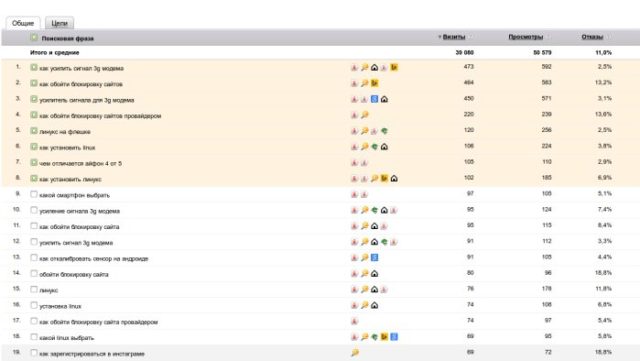The width and height of the screenshot is (640, 361).
Task: Uncheck the checkbox for row 1 phrase
Action: [x=34, y=67]
